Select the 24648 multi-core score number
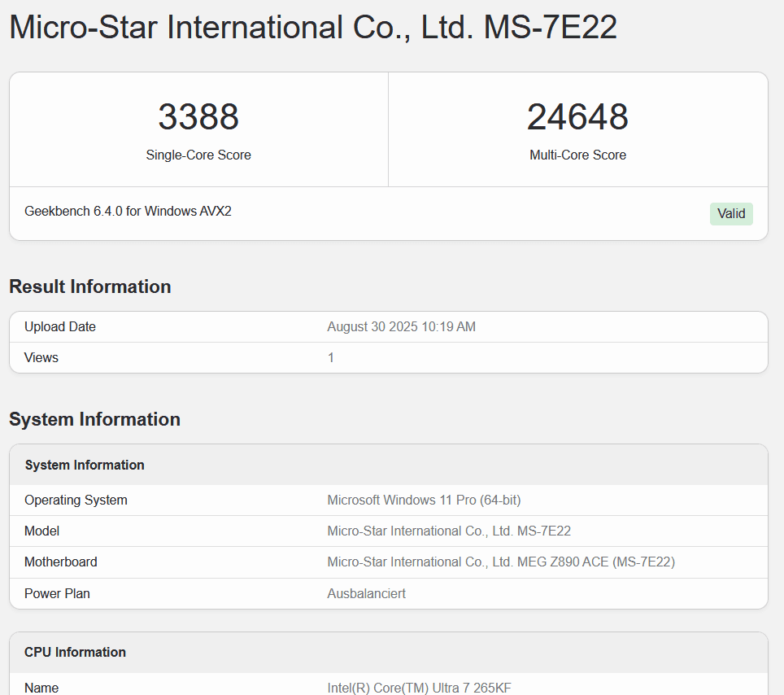The image size is (784, 695). click(x=577, y=116)
